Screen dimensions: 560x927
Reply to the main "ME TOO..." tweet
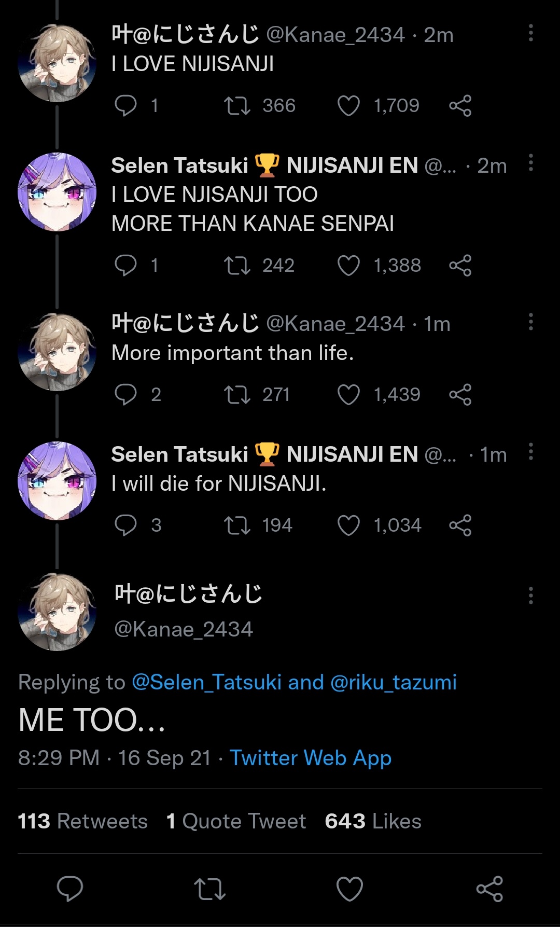[69, 889]
